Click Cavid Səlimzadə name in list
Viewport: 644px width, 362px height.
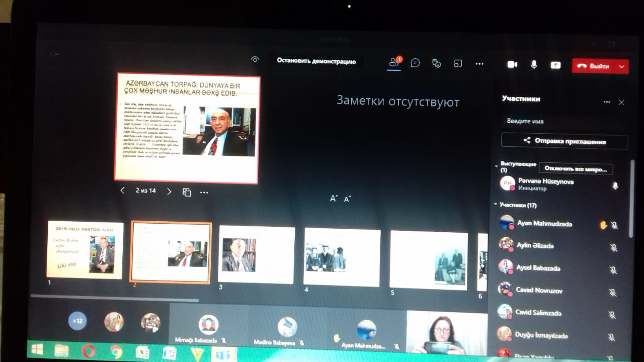click(538, 312)
